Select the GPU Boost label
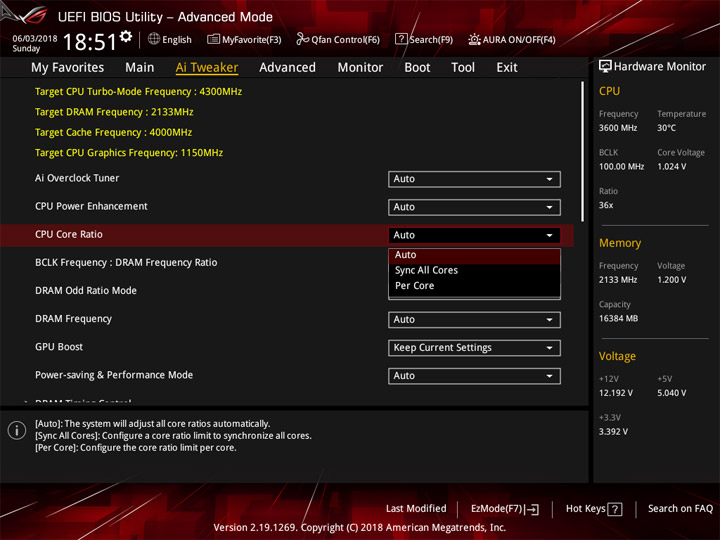The image size is (720, 540). 59,347
